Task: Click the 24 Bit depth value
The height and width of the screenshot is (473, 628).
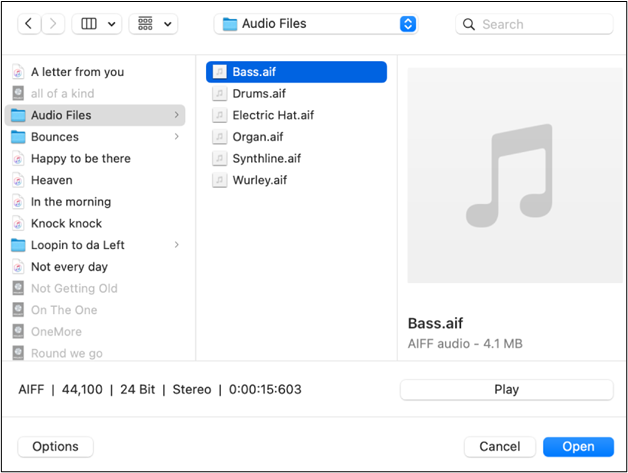Action: pos(137,389)
